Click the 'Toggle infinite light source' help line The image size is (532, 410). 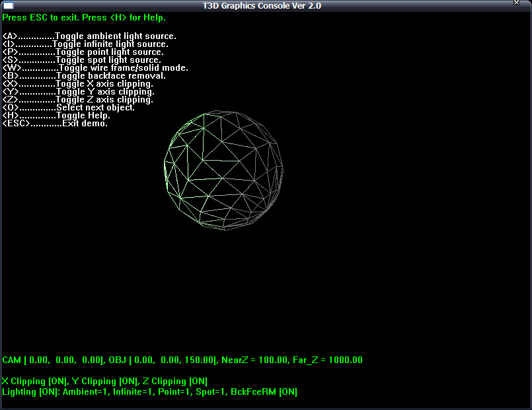tap(85, 44)
